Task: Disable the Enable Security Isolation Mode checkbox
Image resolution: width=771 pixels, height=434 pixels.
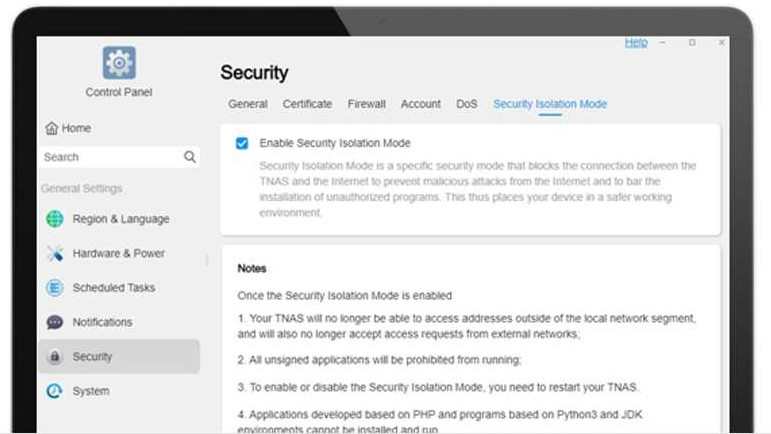Action: tap(242, 143)
